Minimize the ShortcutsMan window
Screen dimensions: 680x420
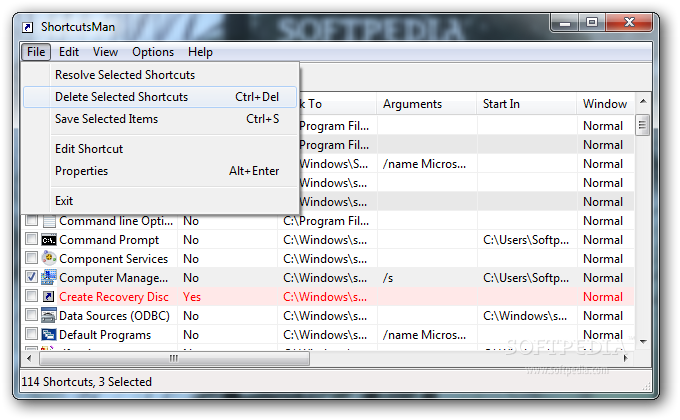click(x=565, y=23)
